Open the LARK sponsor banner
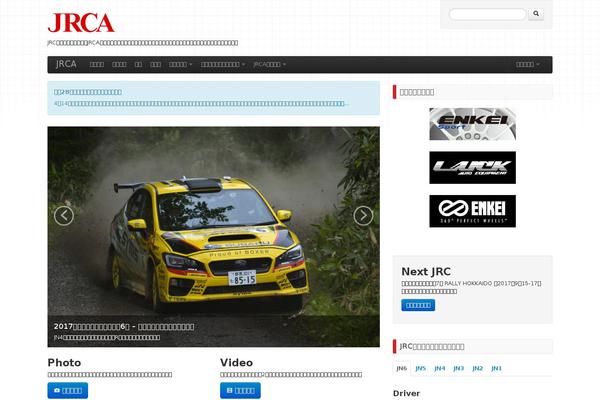 (472, 167)
